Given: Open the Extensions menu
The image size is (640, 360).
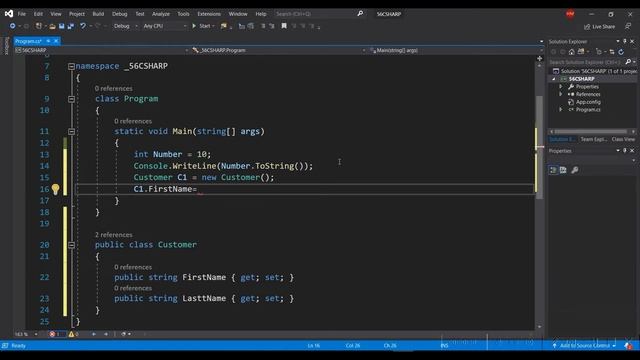Looking at the screenshot, I should click(x=209, y=14).
